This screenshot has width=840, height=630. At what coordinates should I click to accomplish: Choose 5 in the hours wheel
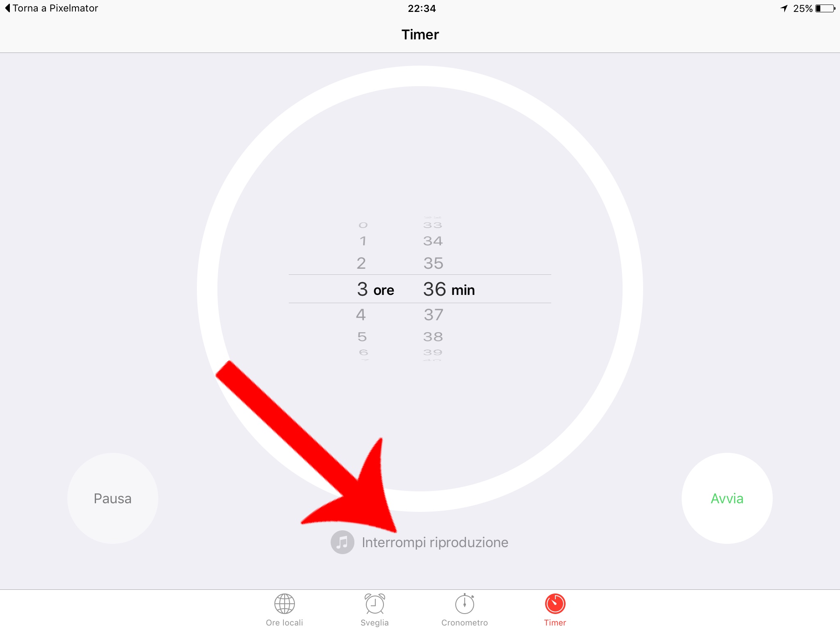362,337
